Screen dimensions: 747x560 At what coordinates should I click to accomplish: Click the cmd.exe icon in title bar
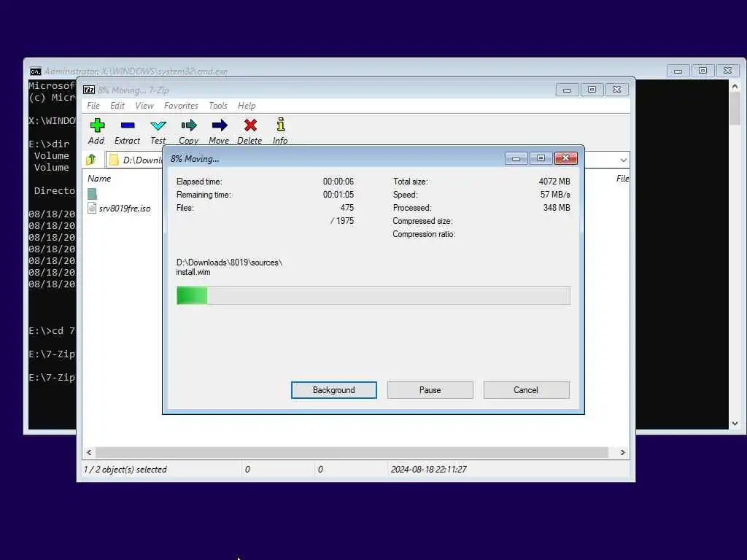[35, 71]
